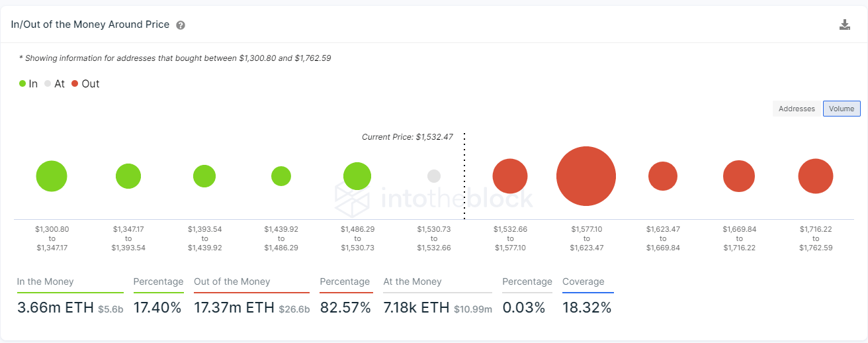868x343 pixels.
Task: Select the green bubble for $1,300.80 to $1,347.17
Action: 52,176
